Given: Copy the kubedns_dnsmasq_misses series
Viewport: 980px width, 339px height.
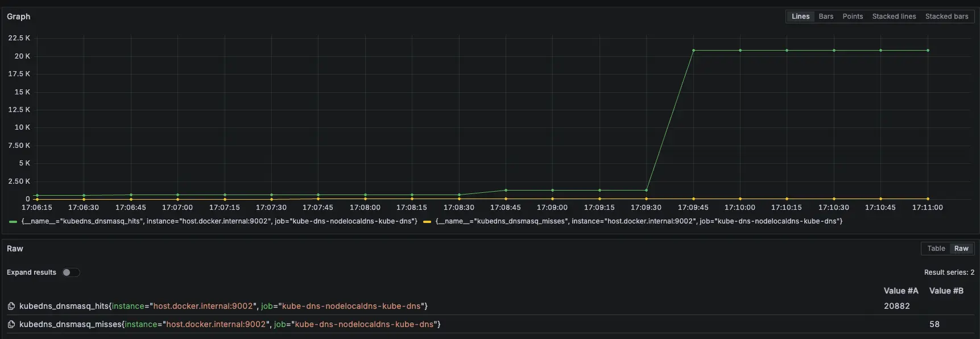Looking at the screenshot, I should (11, 324).
